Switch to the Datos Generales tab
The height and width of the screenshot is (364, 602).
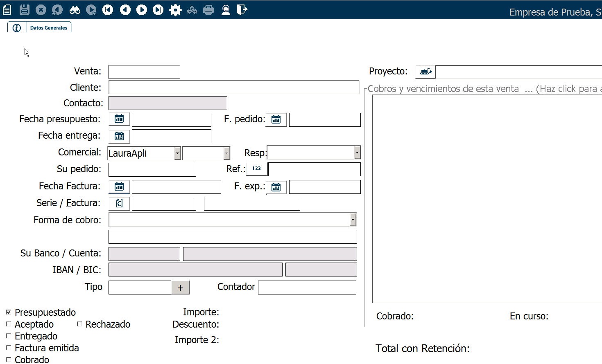pyautogui.click(x=49, y=28)
